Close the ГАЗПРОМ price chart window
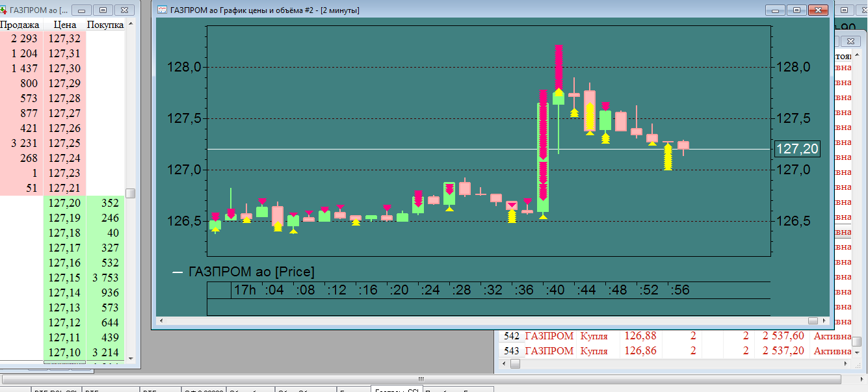868x392 pixels. click(x=818, y=10)
